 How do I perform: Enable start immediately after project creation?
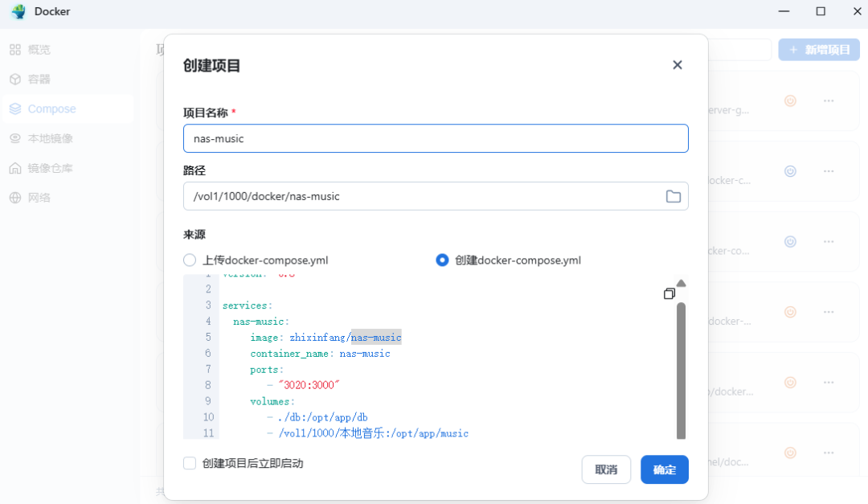190,464
